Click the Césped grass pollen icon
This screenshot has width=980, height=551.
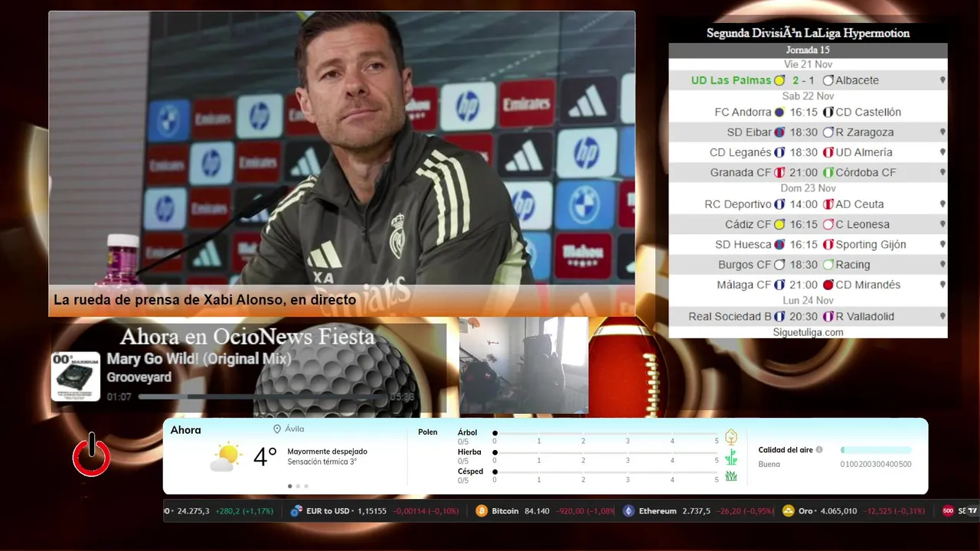pos(731,476)
